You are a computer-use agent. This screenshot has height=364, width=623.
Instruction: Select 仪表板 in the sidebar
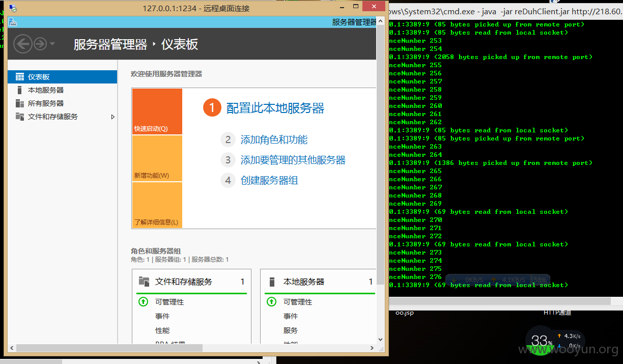point(62,77)
